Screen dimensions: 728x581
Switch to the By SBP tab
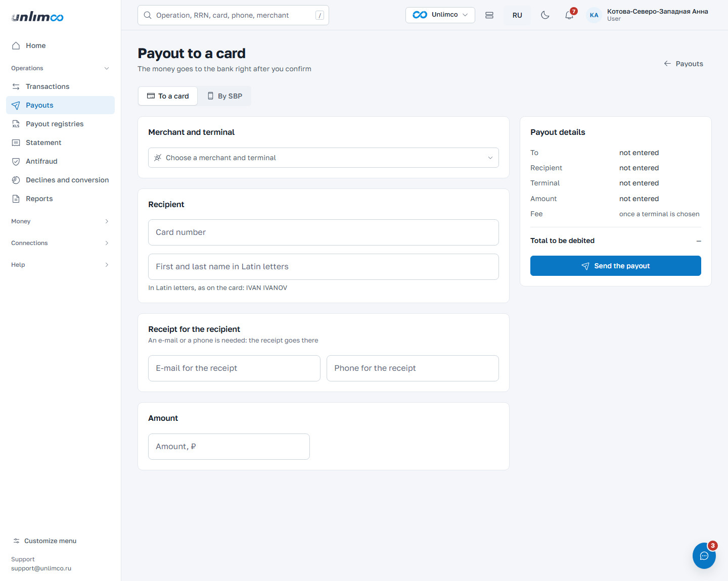pos(224,96)
